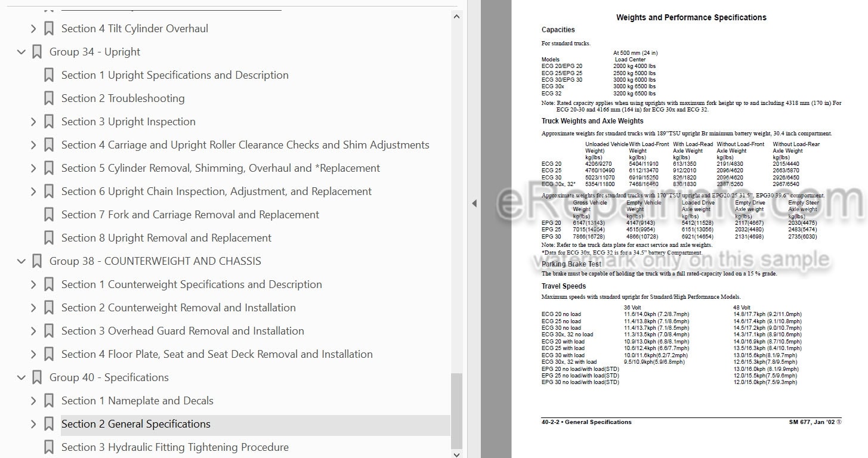Click bookmark icon of Section 2 Troubleshooting
The height and width of the screenshot is (458, 868).
click(x=49, y=98)
